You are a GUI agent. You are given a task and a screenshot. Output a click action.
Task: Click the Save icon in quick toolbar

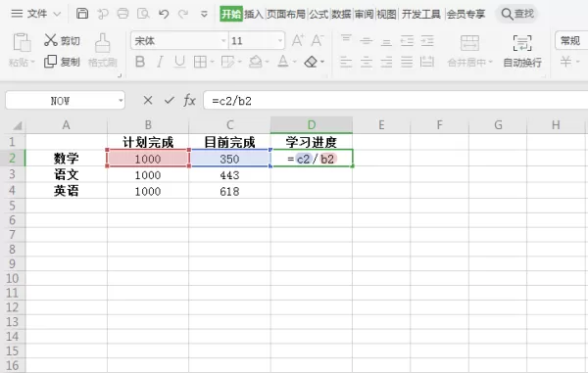(82, 14)
